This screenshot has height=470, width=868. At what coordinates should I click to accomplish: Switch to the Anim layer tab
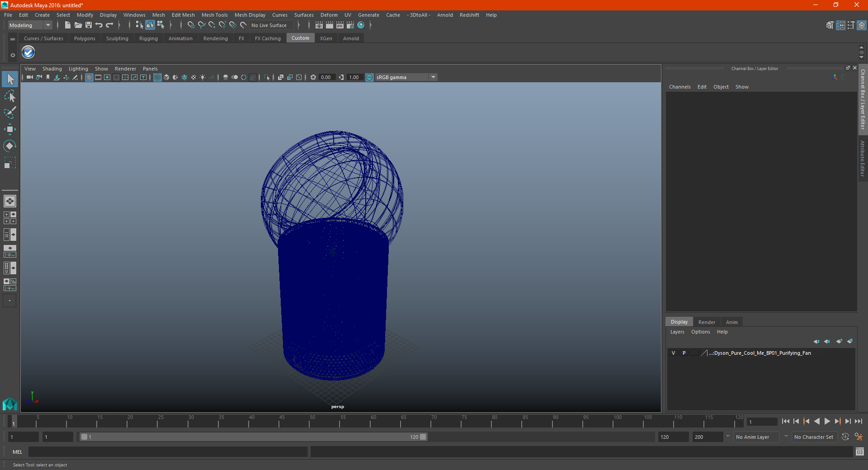731,322
